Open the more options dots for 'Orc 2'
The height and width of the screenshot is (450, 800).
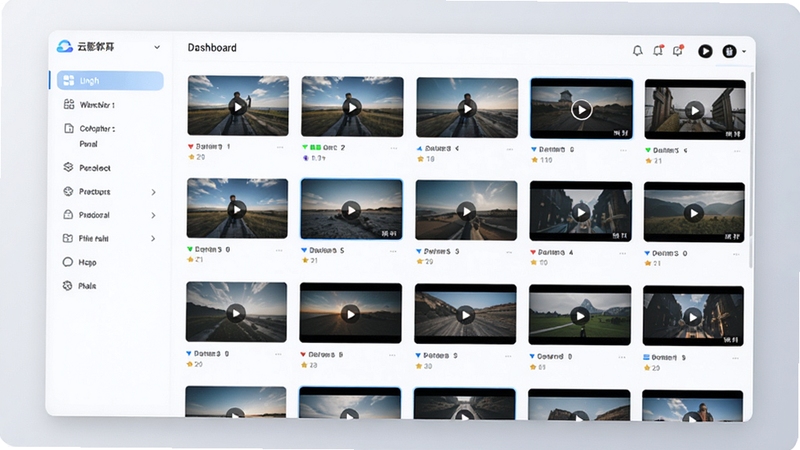394,148
